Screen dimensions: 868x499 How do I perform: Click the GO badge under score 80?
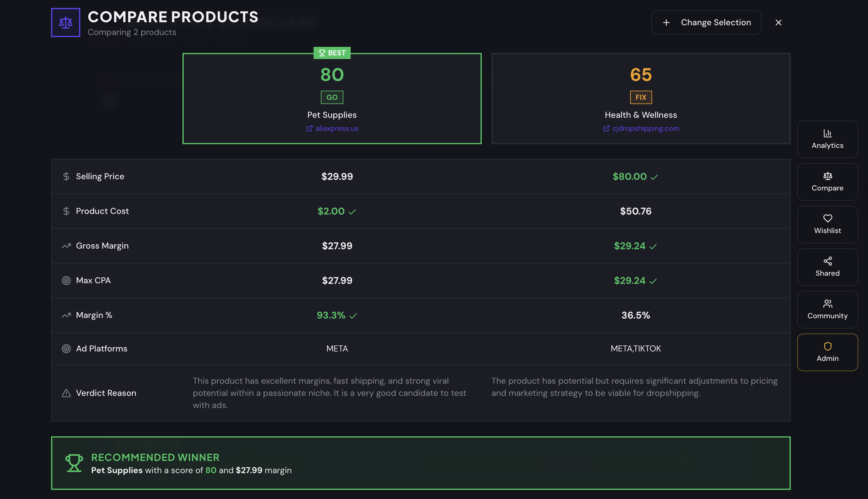tap(332, 97)
